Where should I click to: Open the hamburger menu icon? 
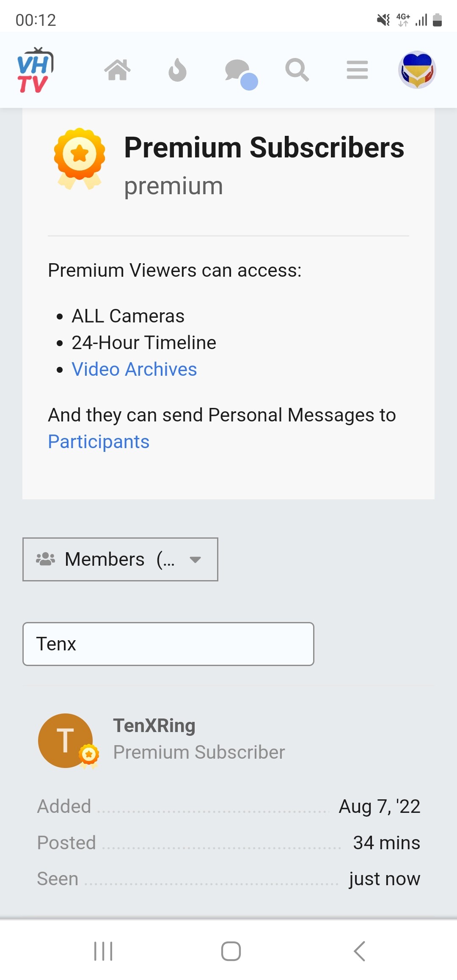click(357, 70)
